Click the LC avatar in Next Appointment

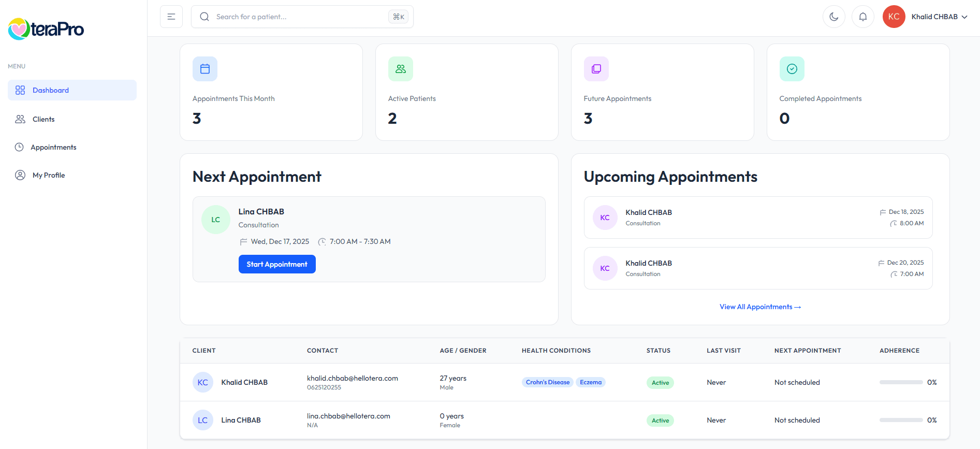coord(216,220)
